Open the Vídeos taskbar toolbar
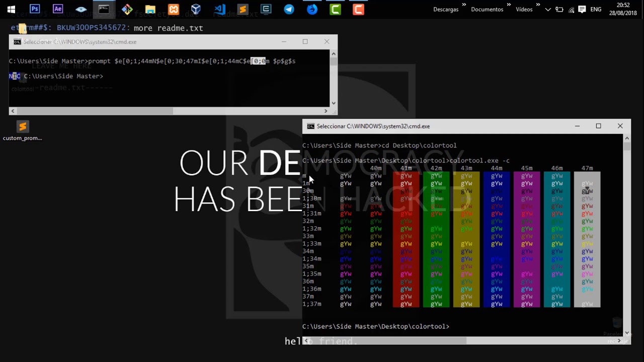The height and width of the screenshot is (362, 644). pos(524,9)
